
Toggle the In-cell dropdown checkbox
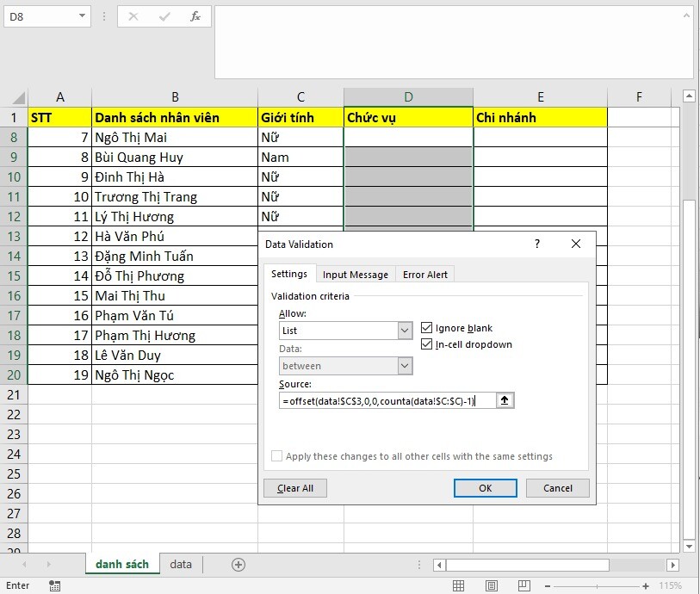point(427,344)
